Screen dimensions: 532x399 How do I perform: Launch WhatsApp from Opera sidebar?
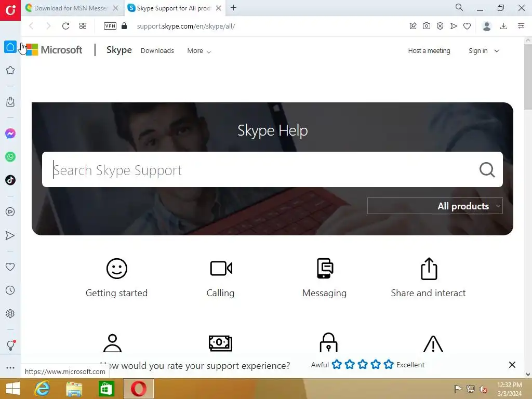click(10, 157)
